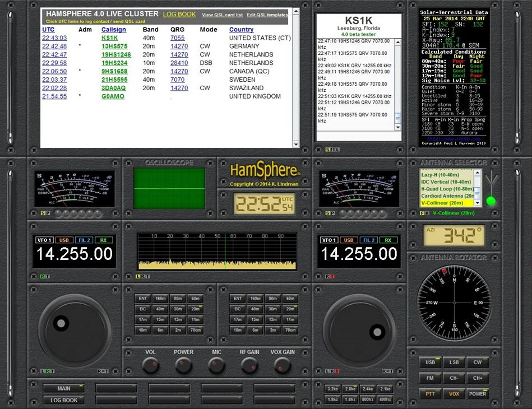The image size is (532, 409).
Task: Toggle the PTT transmit button
Action: click(430, 394)
